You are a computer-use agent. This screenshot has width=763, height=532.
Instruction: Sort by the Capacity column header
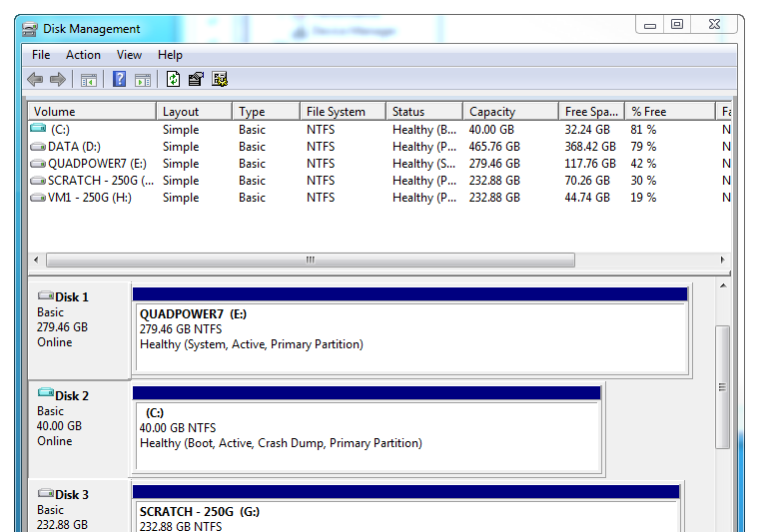pos(510,112)
